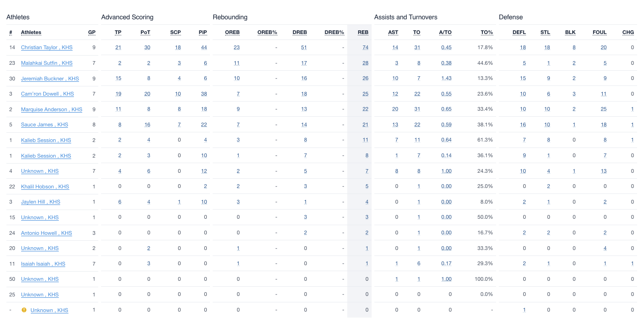Select the Jeremiah Buckner, KHS link
The height and width of the screenshot is (318, 644).
click(x=50, y=79)
